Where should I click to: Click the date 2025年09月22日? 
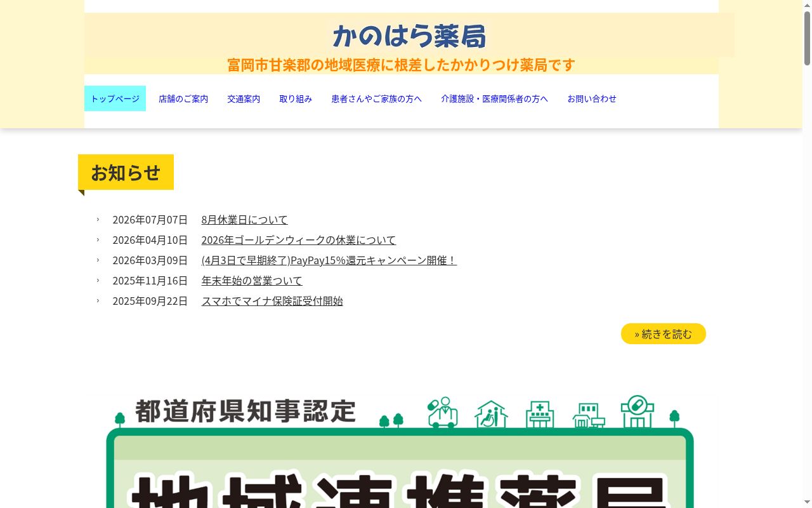[150, 301]
